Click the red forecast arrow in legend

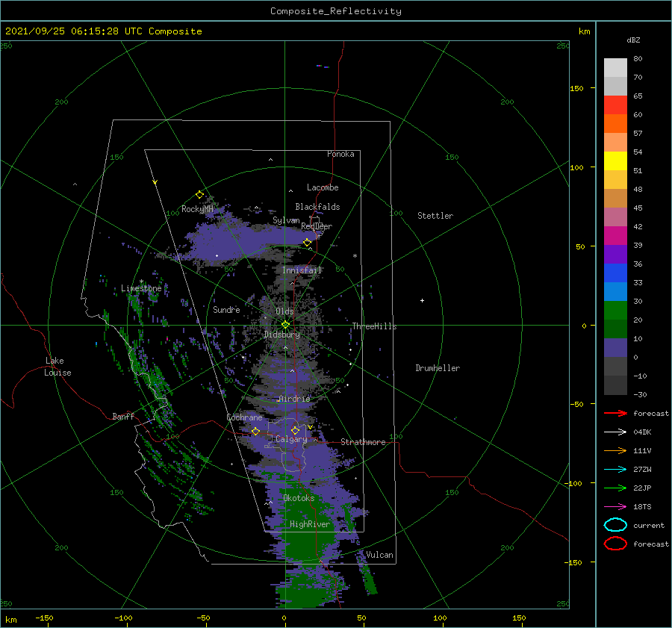pyautogui.click(x=615, y=413)
